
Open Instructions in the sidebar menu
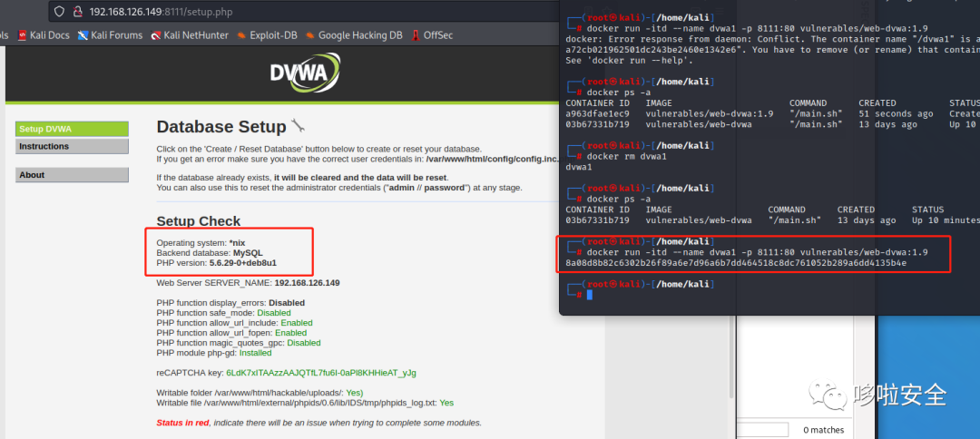pos(72,146)
